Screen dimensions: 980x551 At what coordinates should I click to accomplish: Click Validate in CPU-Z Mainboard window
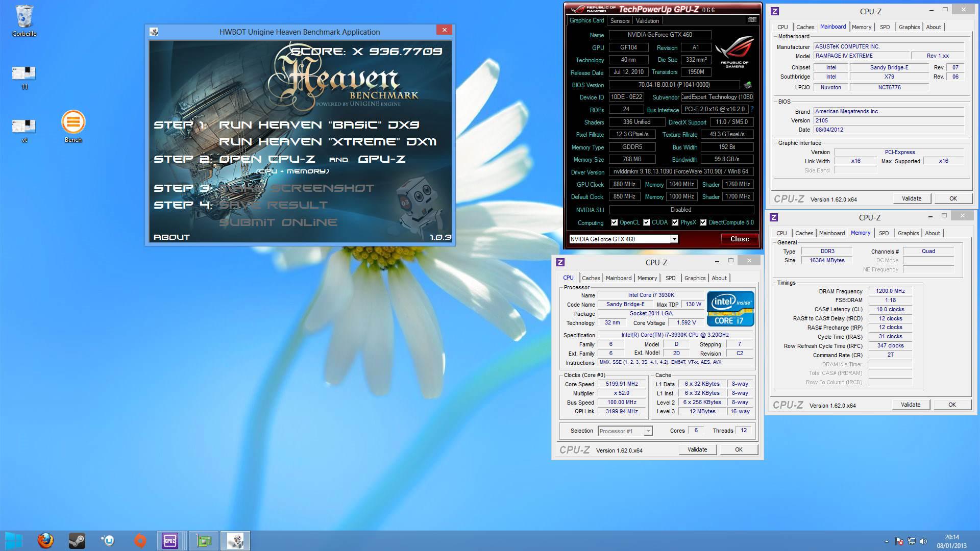[x=912, y=198]
